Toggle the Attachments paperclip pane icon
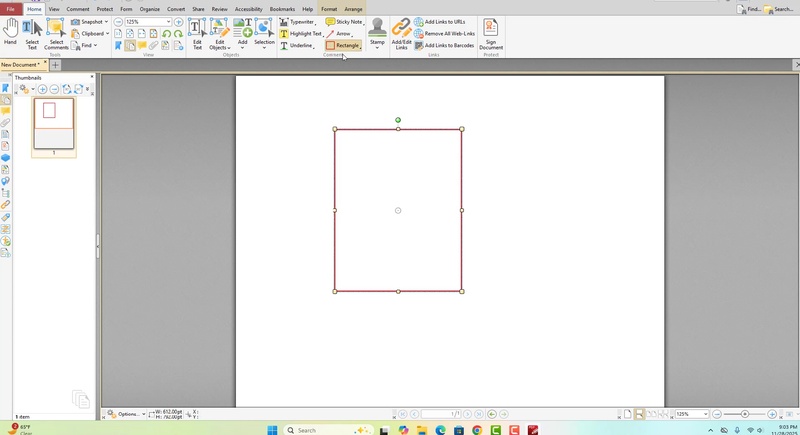Screen dimensions: 800x435 [154, 45]
